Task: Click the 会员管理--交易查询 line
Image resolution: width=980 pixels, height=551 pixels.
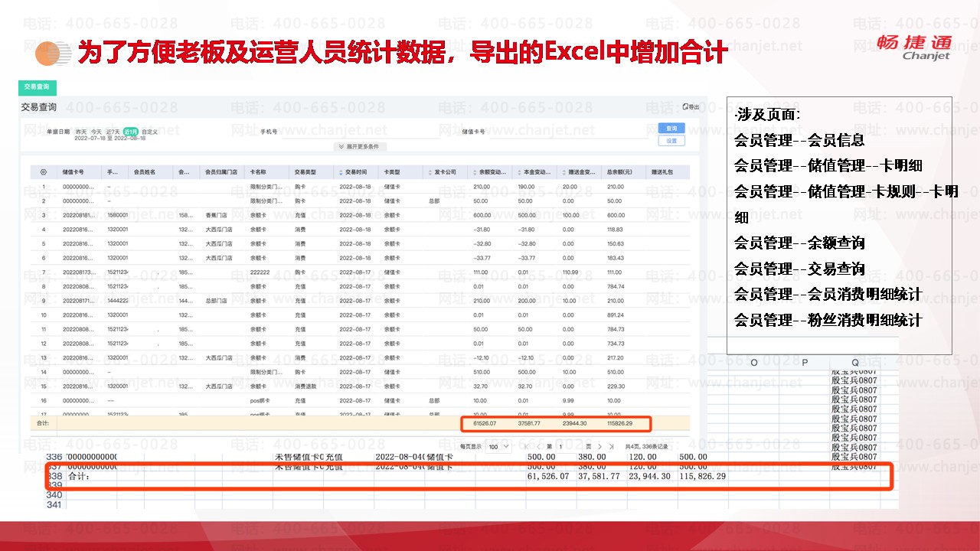Action: (799, 269)
